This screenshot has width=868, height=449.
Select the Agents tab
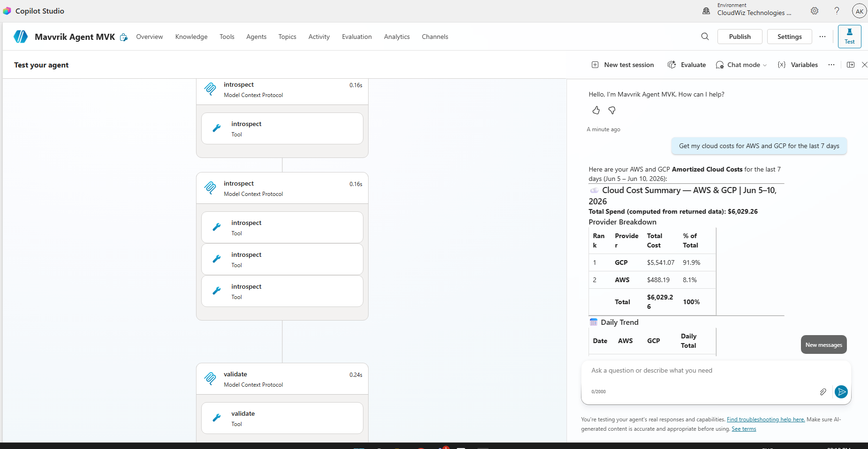(257, 37)
